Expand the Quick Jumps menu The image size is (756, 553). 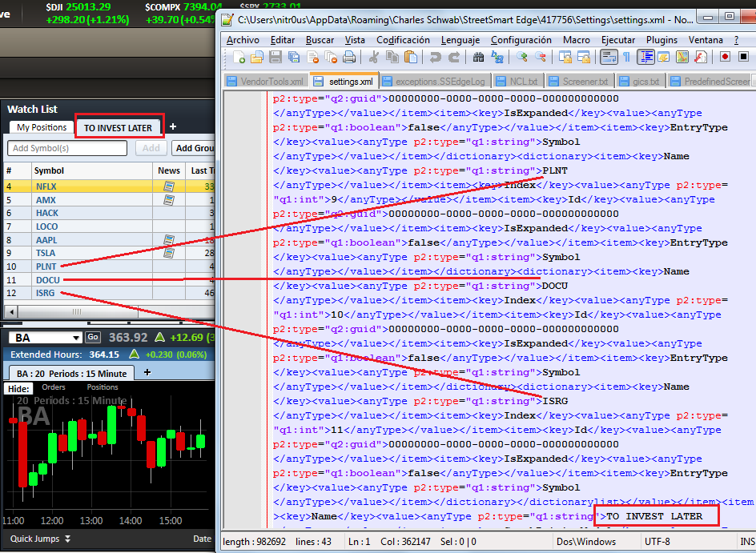[41, 539]
